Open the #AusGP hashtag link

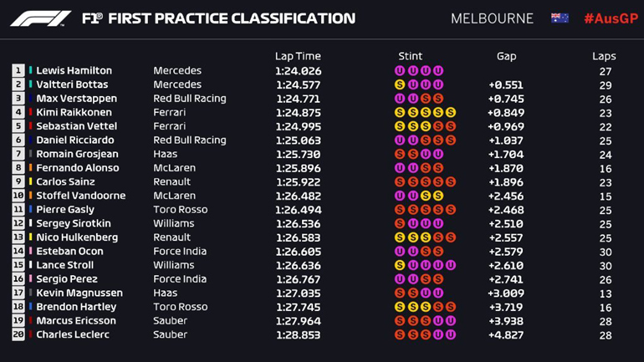coord(611,18)
